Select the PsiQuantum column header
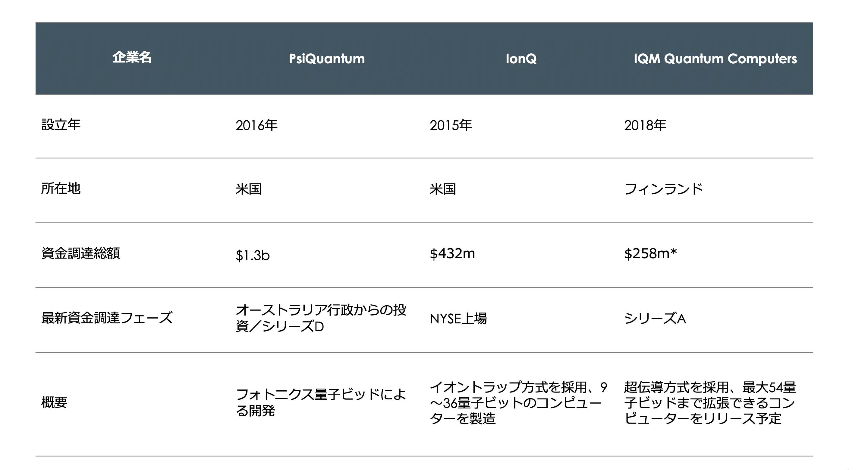 [326, 59]
